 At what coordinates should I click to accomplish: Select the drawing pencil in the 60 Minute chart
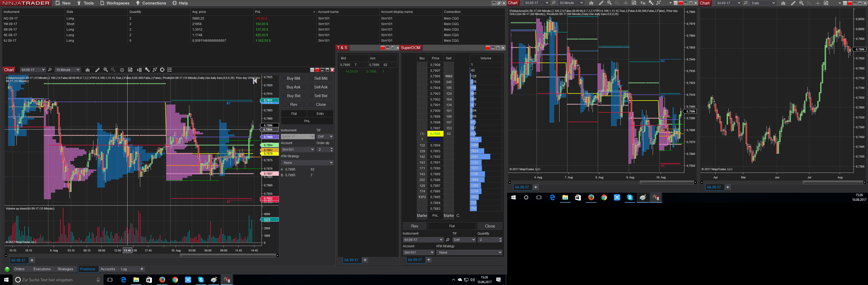tap(601, 3)
